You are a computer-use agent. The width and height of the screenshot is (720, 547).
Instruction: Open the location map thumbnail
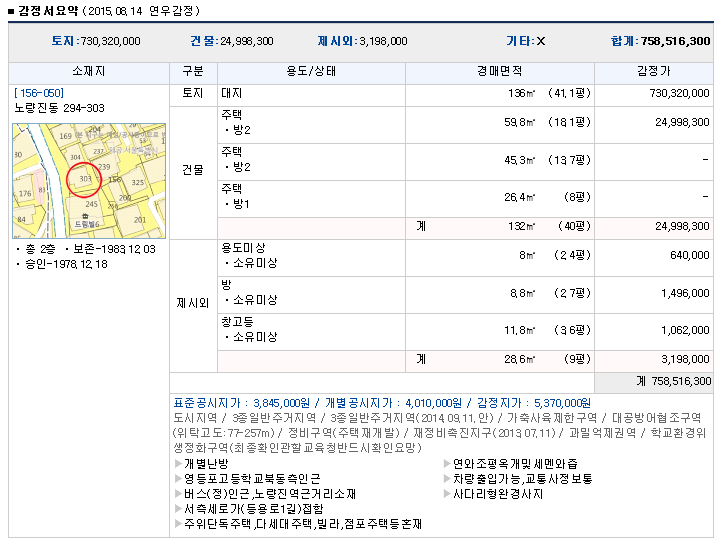tap(89, 180)
